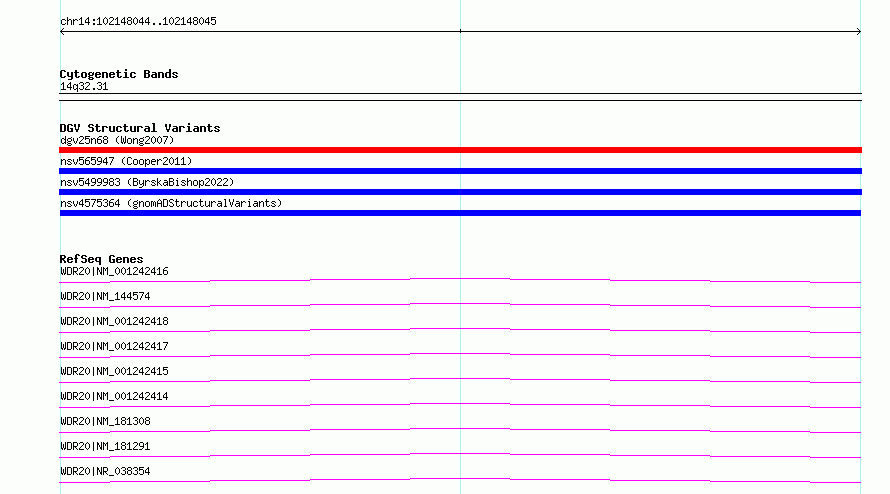Image resolution: width=890 pixels, height=494 pixels.
Task: Open the WDR20|NM_001242417 transcript label
Action: [114, 346]
